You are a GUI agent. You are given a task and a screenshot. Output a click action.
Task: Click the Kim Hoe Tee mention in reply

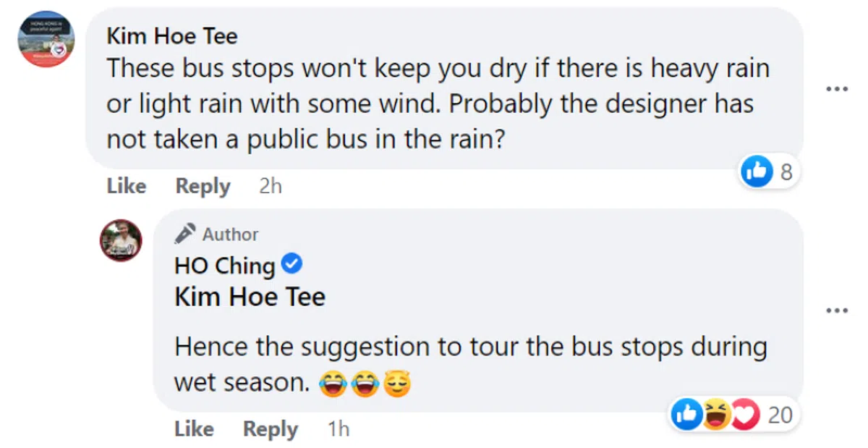[250, 297]
